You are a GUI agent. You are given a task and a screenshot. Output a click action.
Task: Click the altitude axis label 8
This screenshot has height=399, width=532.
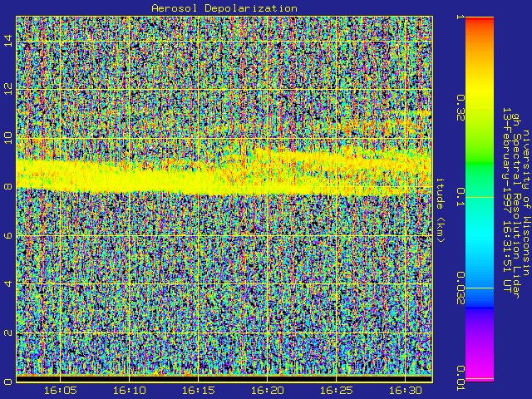7,186
